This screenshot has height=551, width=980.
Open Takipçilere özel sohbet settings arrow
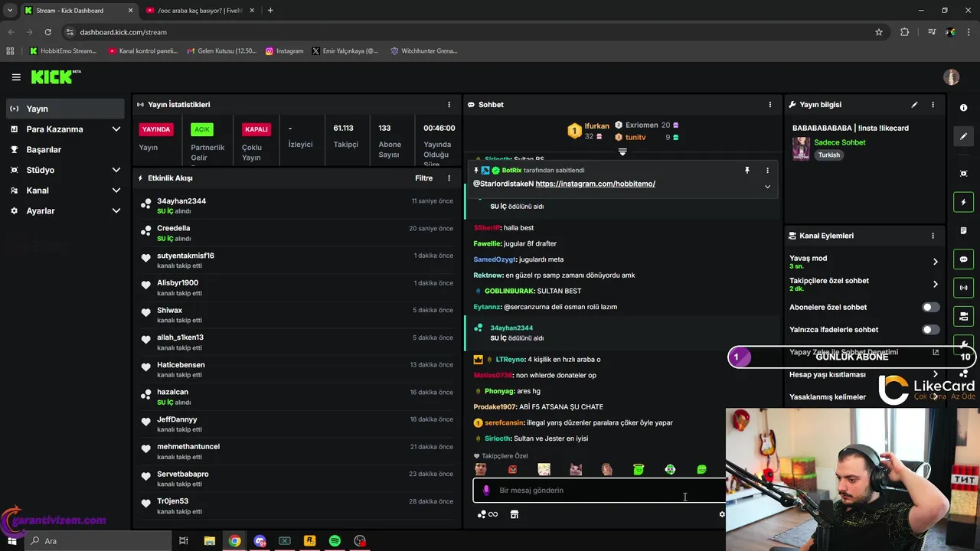tap(935, 284)
